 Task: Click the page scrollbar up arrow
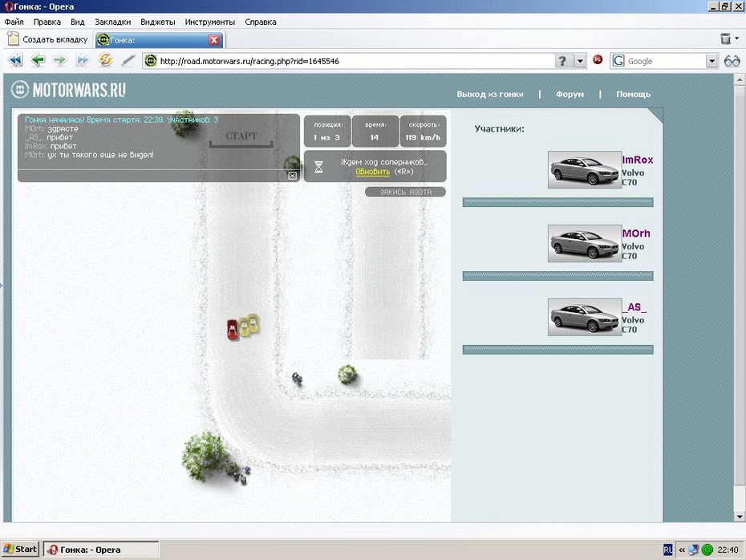point(740,79)
